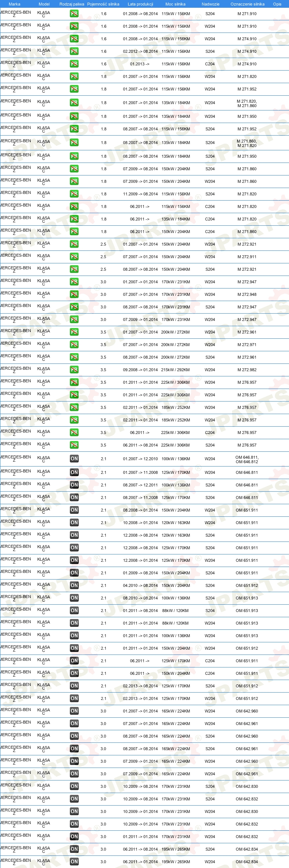Image resolution: width=289 pixels, height=868 pixels.
Task: Click production years 11.2009 -> 08.2014
Action: [140, 194]
